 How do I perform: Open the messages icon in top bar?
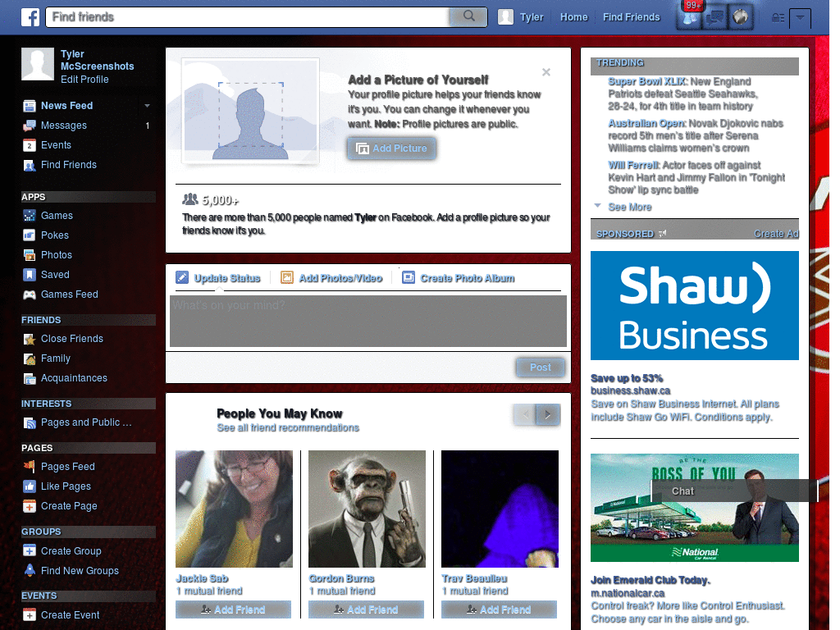714,18
